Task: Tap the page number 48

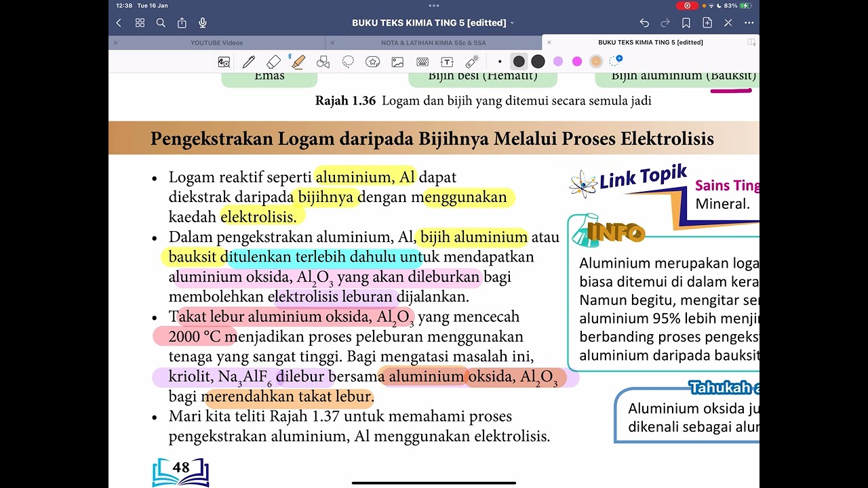Action: pos(181,468)
